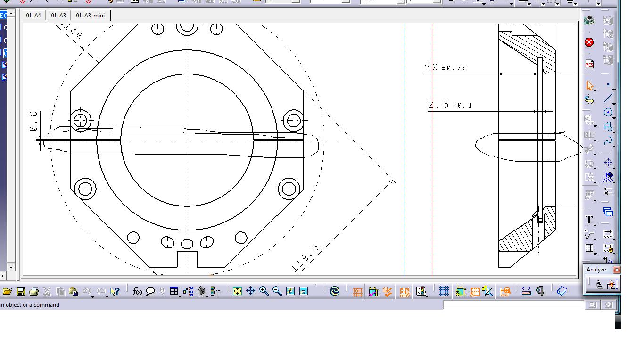Click the Zoom In magnifier icon
Screen dimensions: 644x362
[x=264, y=291]
